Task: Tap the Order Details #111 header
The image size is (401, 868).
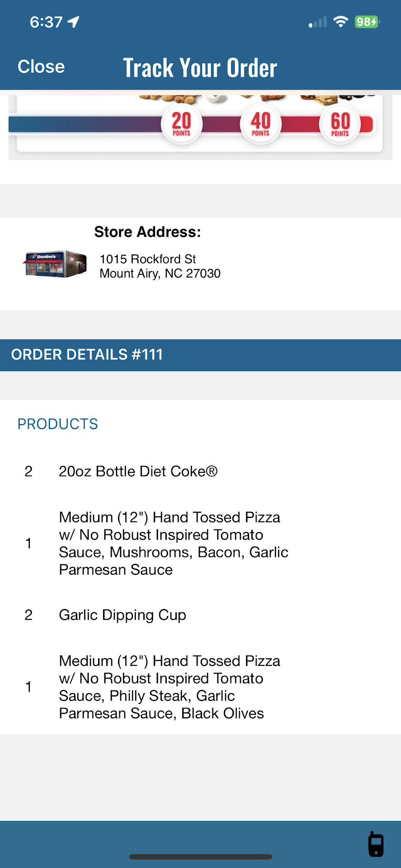Action: [87, 355]
